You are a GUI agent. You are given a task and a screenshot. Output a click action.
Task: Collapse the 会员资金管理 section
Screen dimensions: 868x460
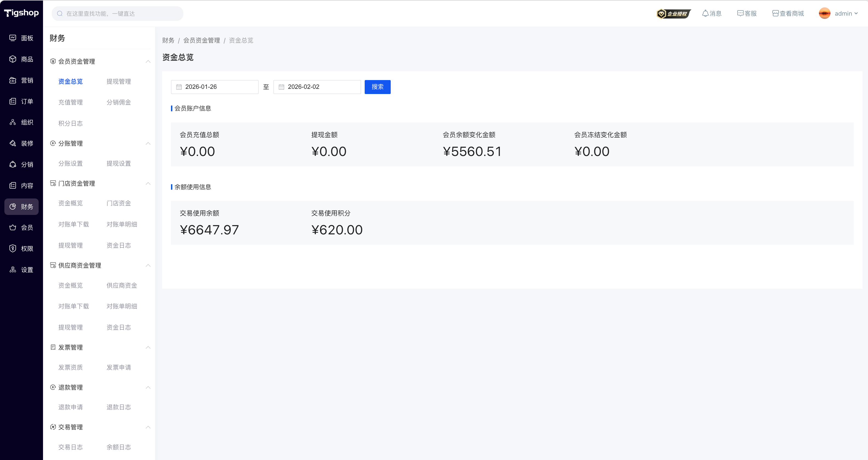[148, 61]
